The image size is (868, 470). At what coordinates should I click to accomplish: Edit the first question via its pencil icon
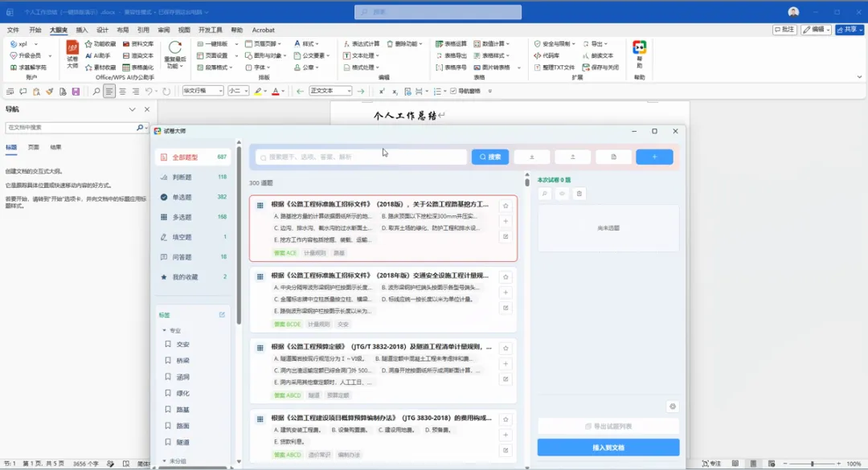point(506,237)
